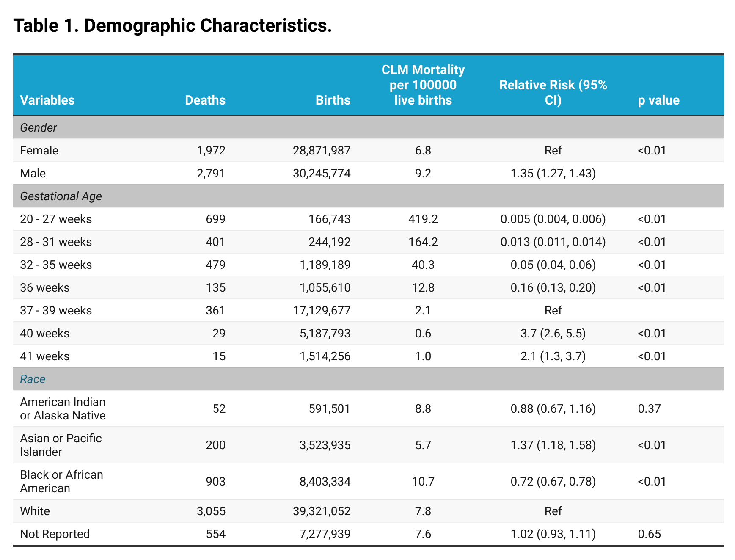Click the Births column header
This screenshot has width=735, height=560.
click(x=333, y=100)
